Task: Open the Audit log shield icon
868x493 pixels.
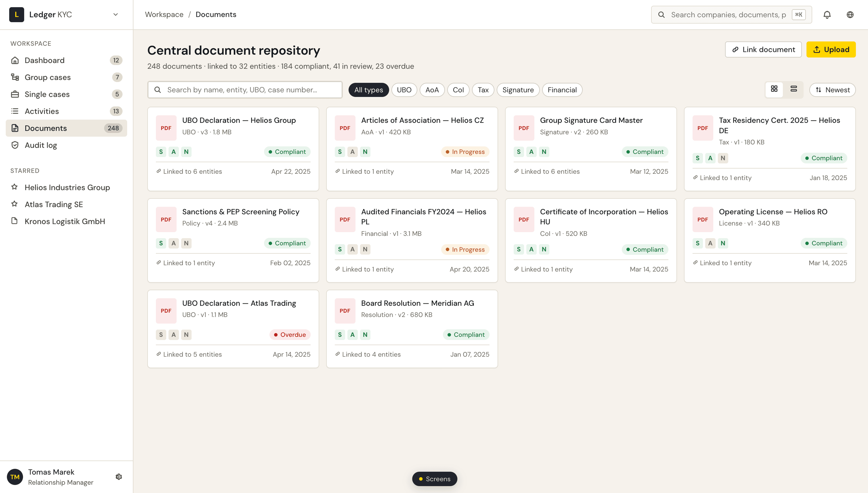Action: tap(15, 145)
